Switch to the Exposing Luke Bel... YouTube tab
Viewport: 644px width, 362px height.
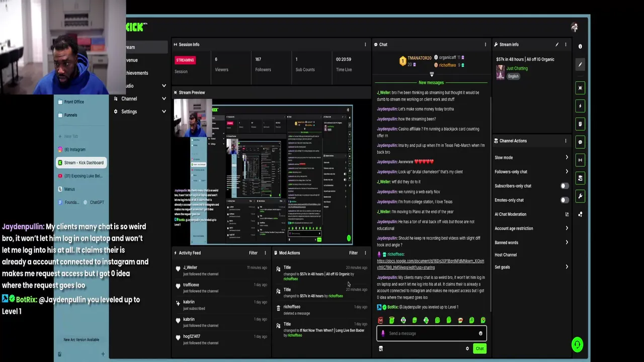[x=82, y=176]
